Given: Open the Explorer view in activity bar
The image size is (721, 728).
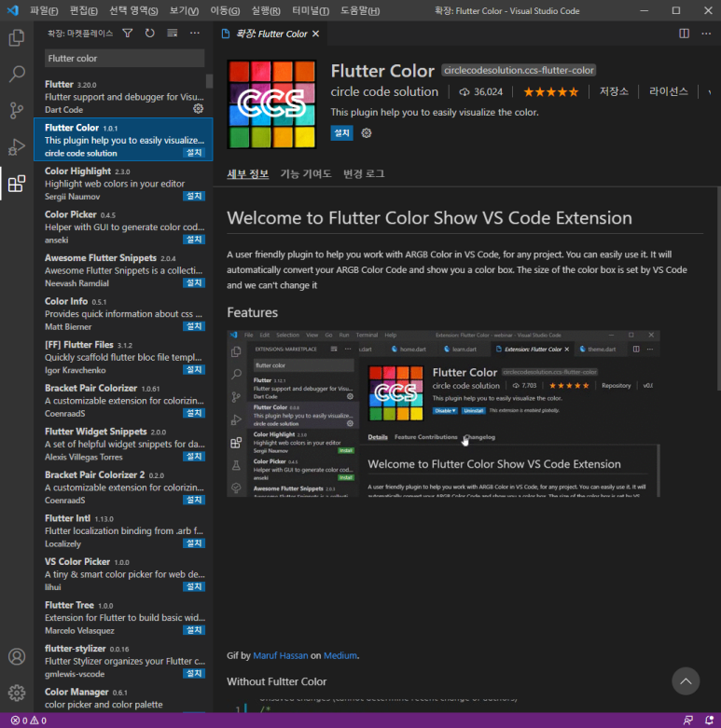Looking at the screenshot, I should point(17,37).
